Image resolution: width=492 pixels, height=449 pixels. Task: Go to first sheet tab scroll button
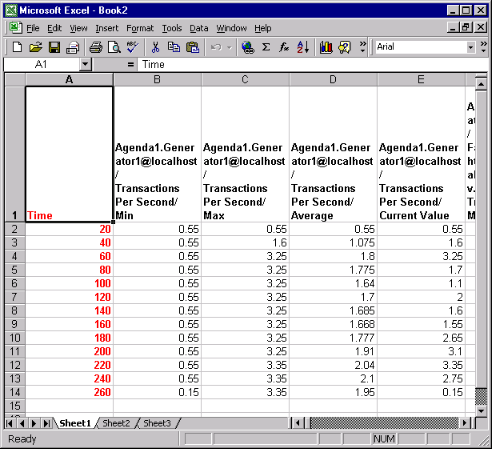pos(10,423)
